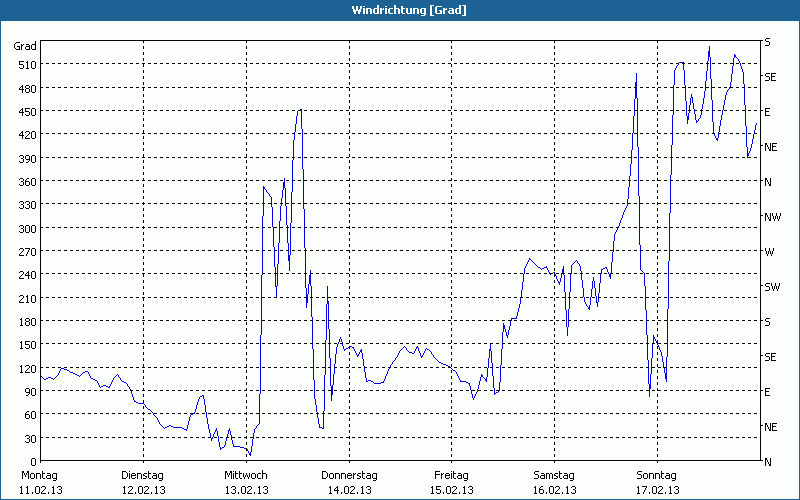Click the chart title Windrichtung [Grad]
Screen dimensions: 800x500
coord(409,10)
